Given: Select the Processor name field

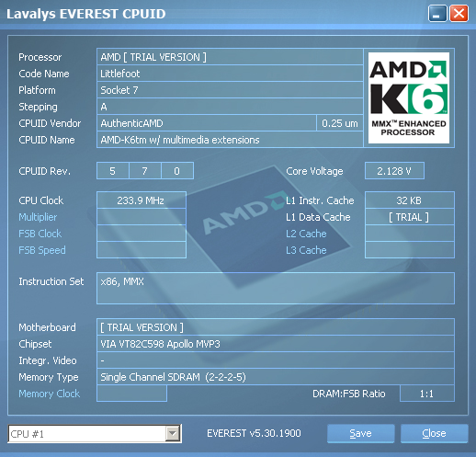Looking at the screenshot, I should tap(230, 57).
